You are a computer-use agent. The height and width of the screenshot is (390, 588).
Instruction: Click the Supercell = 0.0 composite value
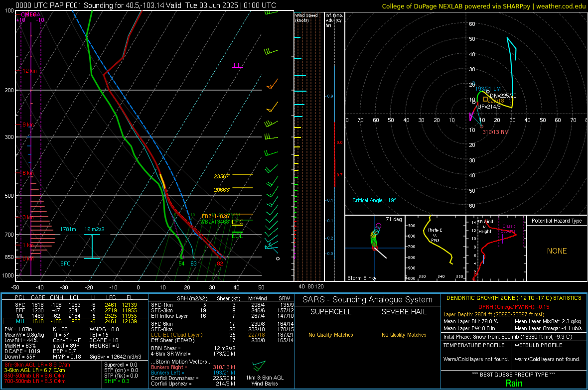tap(121, 365)
